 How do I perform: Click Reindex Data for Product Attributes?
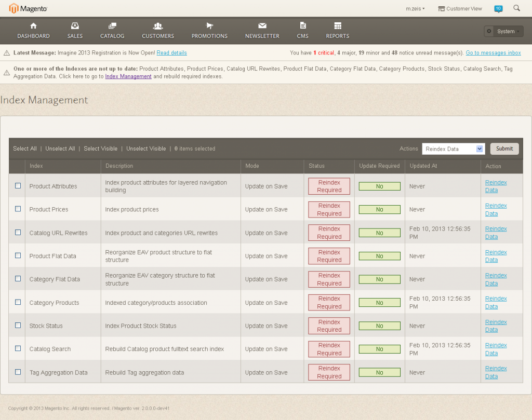(x=496, y=186)
